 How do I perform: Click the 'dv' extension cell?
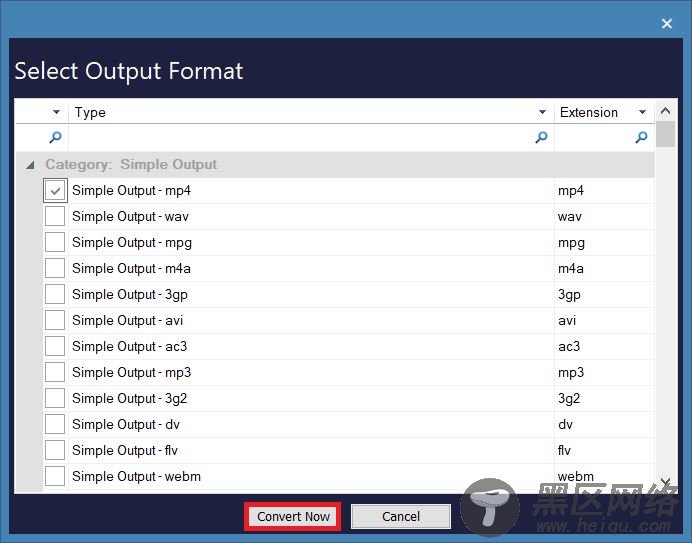click(x=604, y=424)
